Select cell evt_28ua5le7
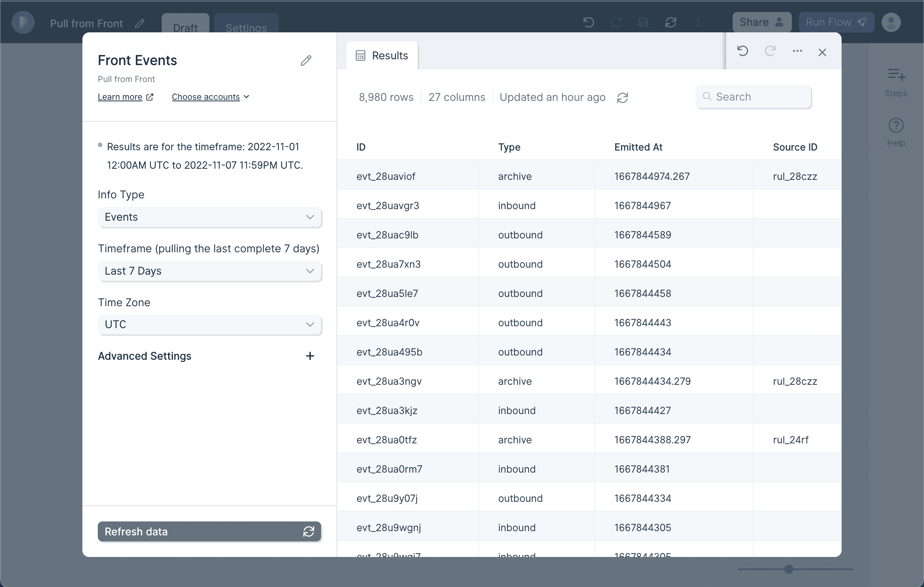 (x=408, y=293)
